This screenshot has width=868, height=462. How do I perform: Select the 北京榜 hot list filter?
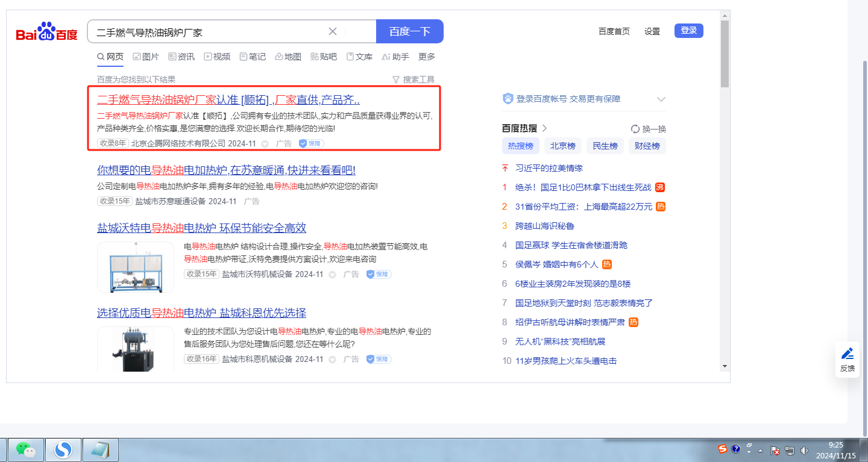point(562,146)
